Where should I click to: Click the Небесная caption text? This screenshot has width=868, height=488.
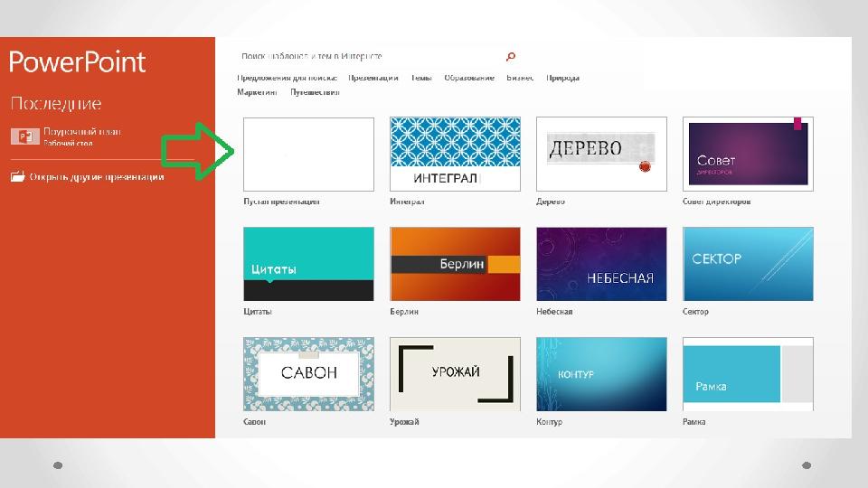coord(554,312)
